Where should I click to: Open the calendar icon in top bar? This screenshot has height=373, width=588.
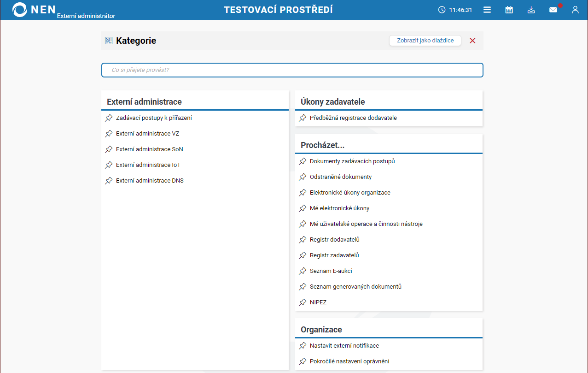coord(509,10)
